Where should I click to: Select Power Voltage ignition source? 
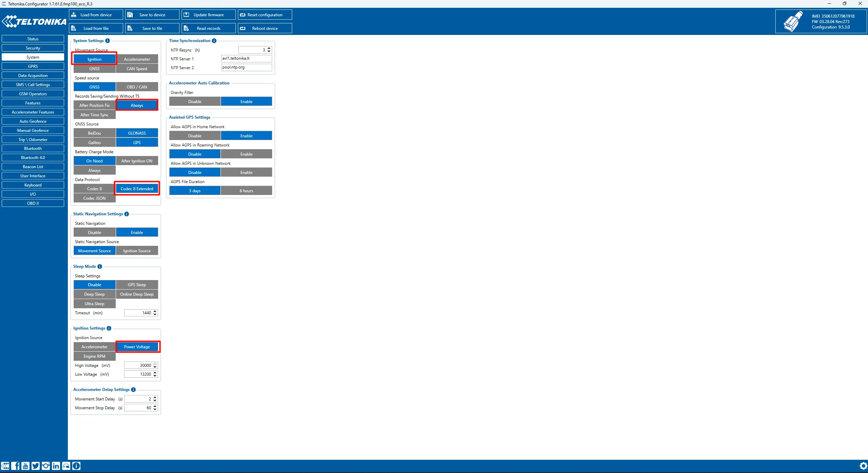136,347
